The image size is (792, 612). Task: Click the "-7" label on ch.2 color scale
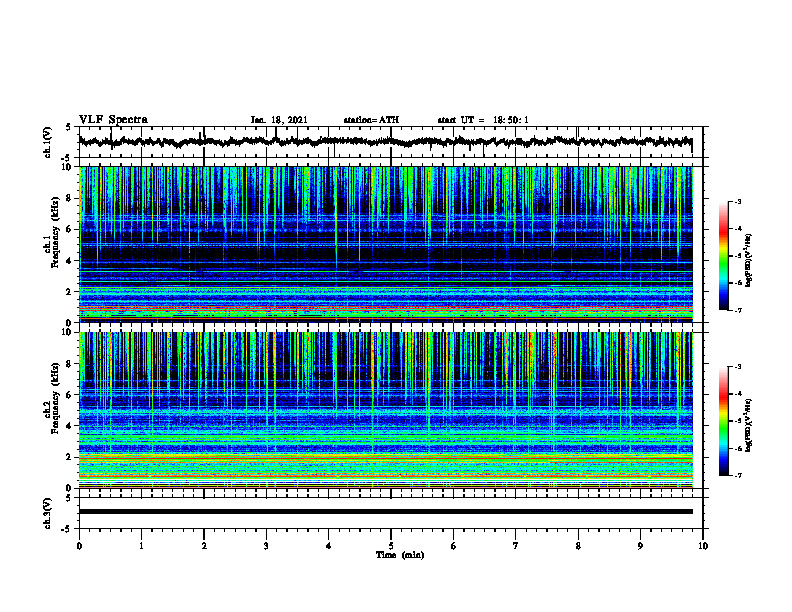coord(737,475)
